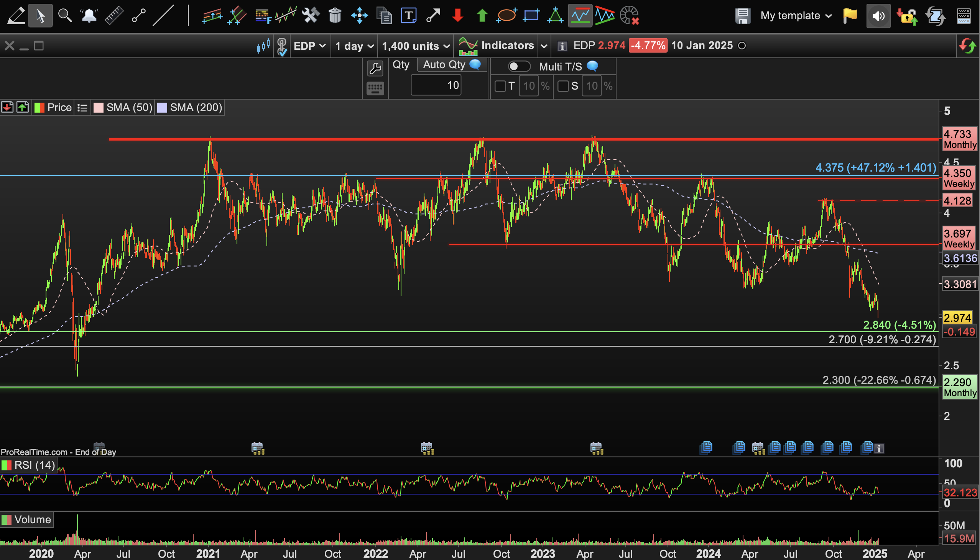Click the SMA (50) color swatch
The height and width of the screenshot is (560, 980).
(x=98, y=108)
